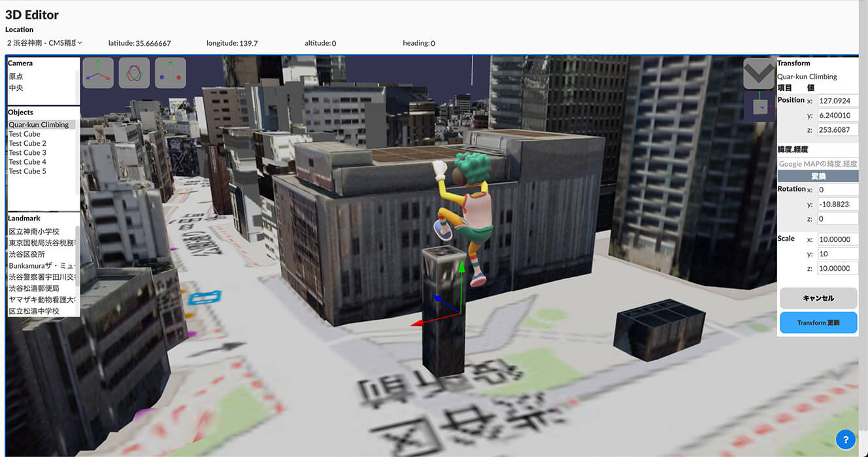This screenshot has width=868, height=457.
Task: Open the Location dropdown showing 渋谷神南
Action: (45, 43)
